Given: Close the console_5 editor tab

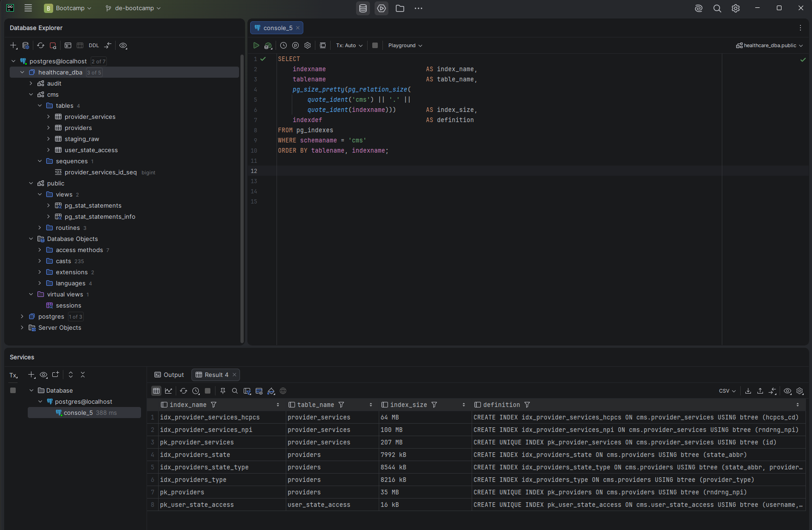Looking at the screenshot, I should click(x=298, y=28).
